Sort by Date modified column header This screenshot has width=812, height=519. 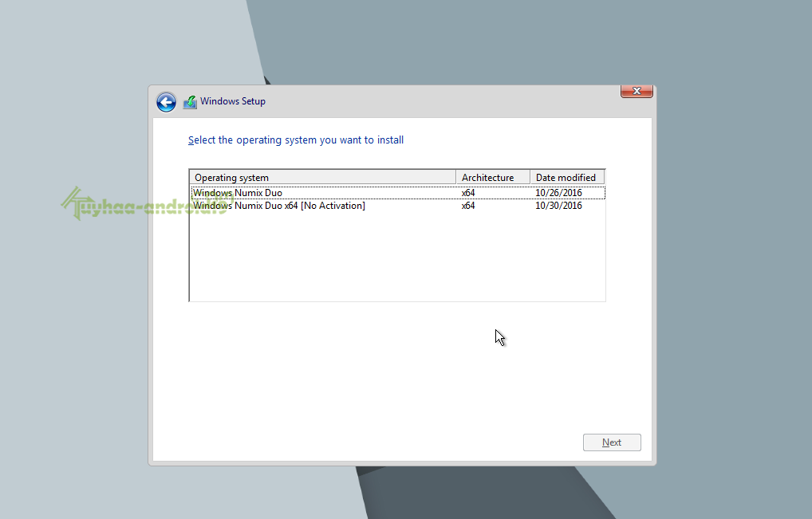pos(567,178)
